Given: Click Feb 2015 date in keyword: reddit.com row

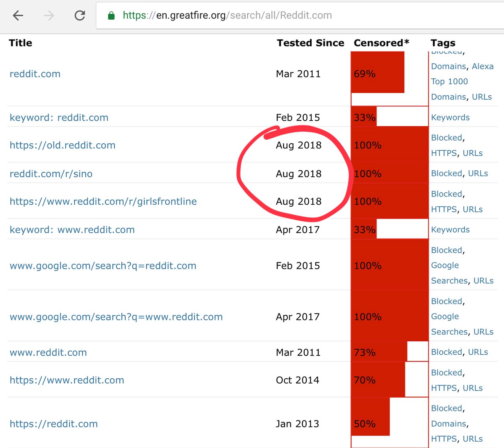Looking at the screenshot, I should [x=298, y=118].
